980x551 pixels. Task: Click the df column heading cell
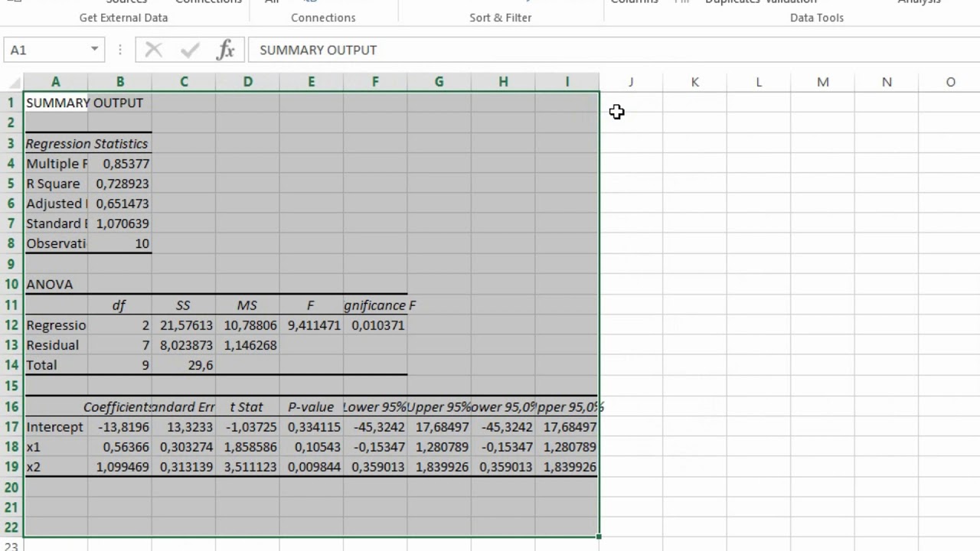[119, 305]
